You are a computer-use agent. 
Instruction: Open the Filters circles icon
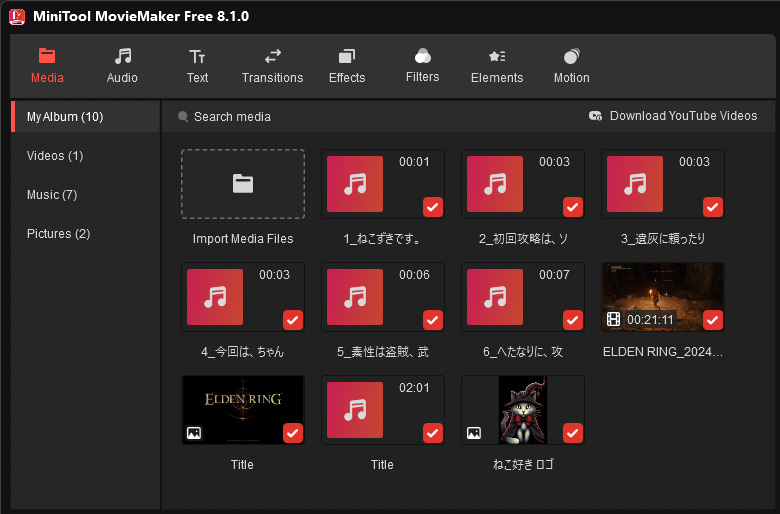click(x=422, y=56)
